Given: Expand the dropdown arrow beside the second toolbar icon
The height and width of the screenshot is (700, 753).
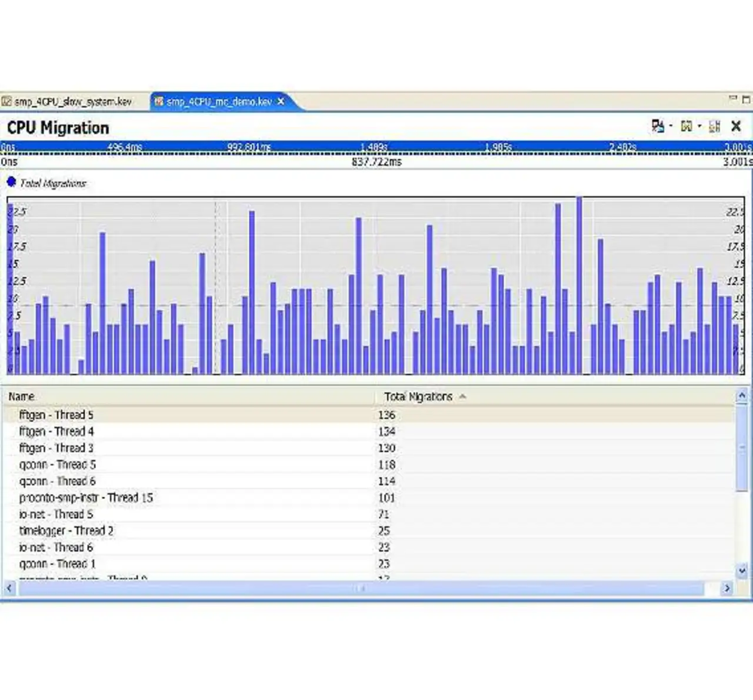Looking at the screenshot, I should point(699,126).
